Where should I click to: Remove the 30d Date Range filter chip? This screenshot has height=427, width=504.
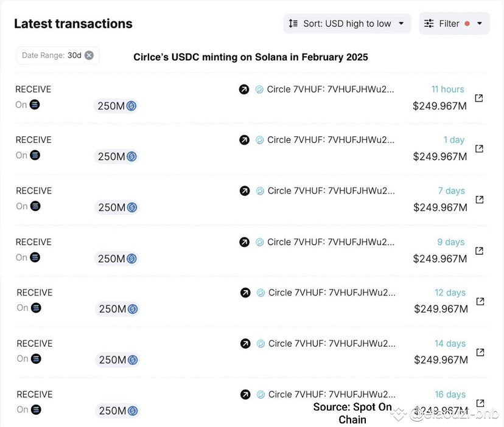coord(89,55)
